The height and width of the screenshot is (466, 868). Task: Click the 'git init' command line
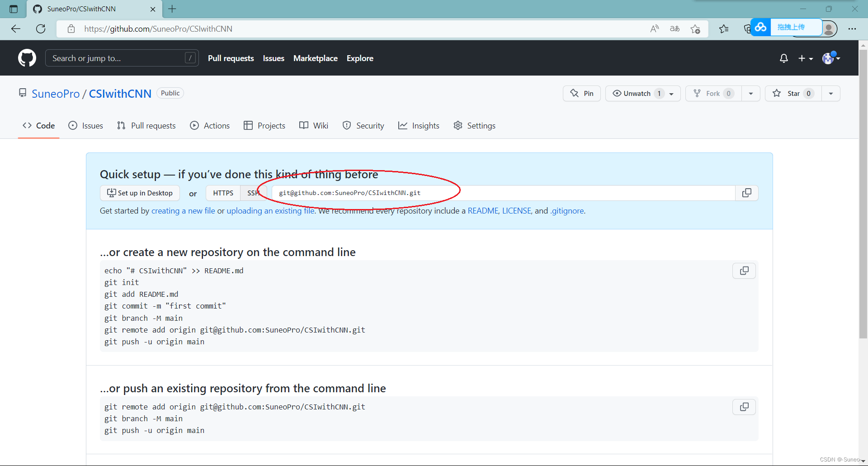(122, 282)
